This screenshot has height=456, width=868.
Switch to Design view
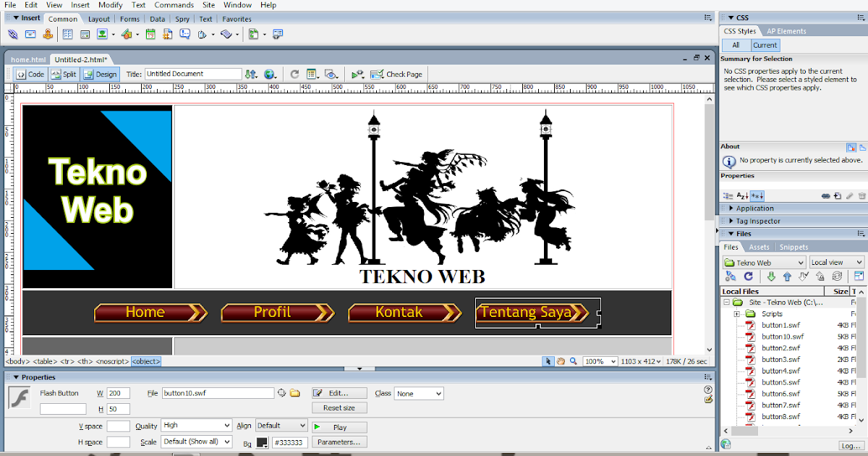pyautogui.click(x=99, y=74)
